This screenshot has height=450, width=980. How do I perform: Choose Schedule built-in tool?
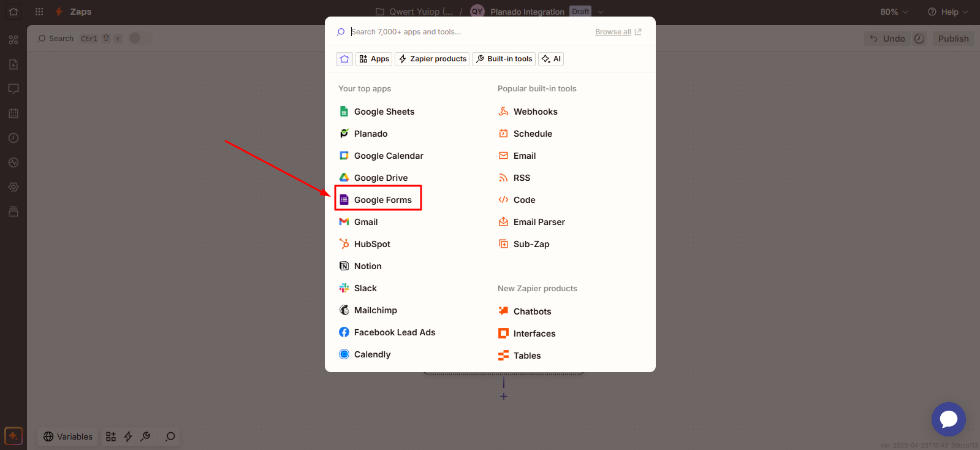[x=525, y=134]
